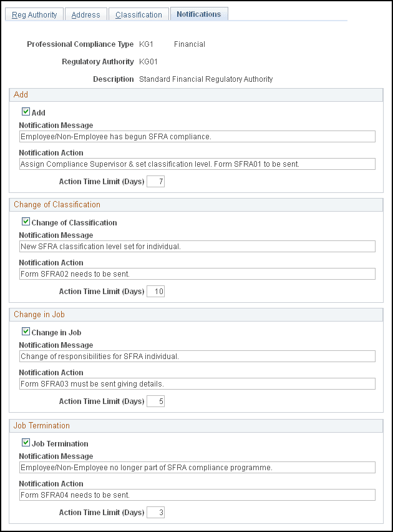Select the Notification Action field mentioning Form SFRA01
The height and width of the screenshot is (532, 393).
tap(196, 164)
